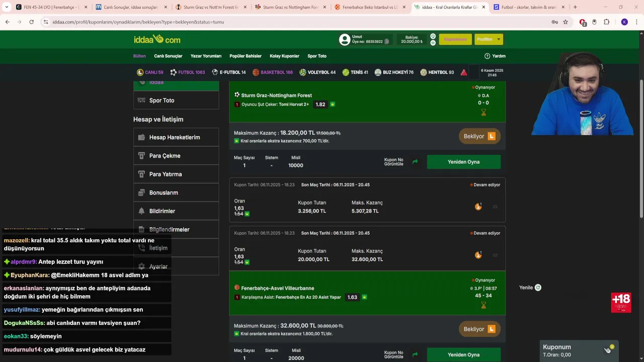
Task: Click Yenile refresh icon
Action: pyautogui.click(x=538, y=288)
